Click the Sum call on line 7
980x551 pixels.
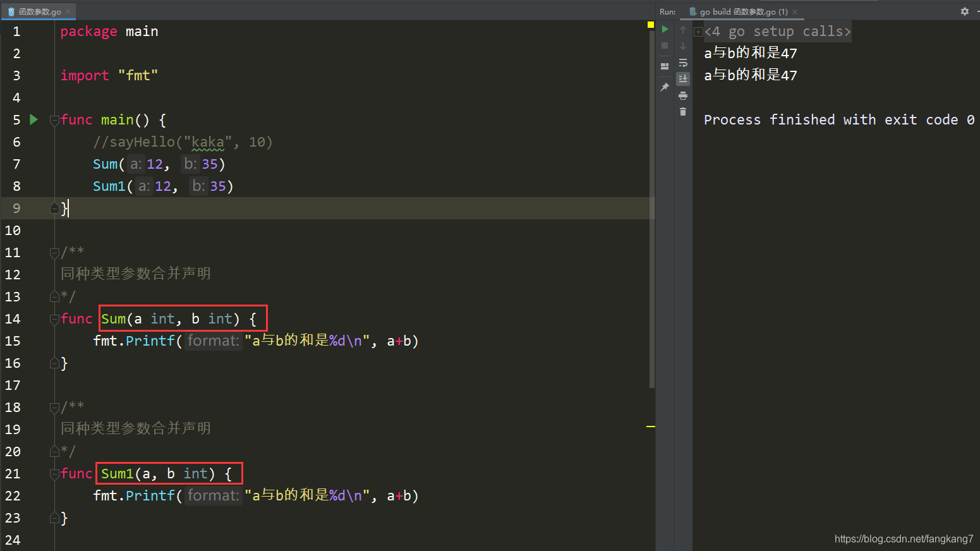tap(105, 164)
